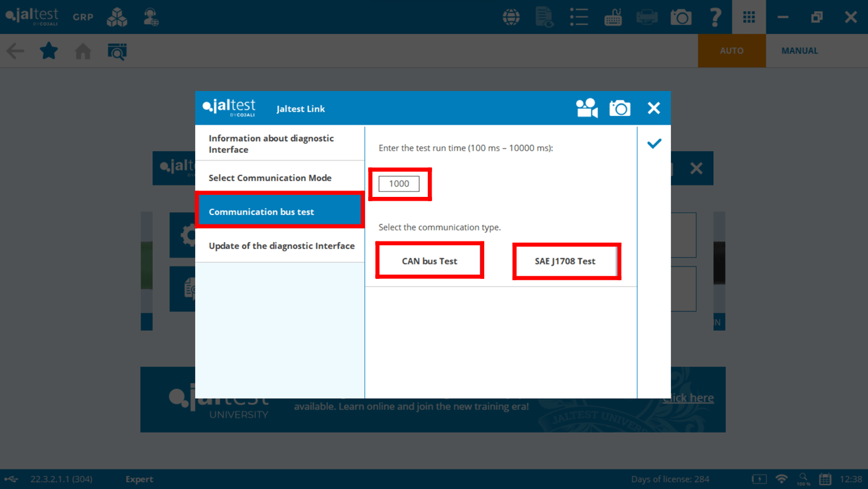Click the camera icon in the main top bar
The image size is (868, 489).
click(x=680, y=17)
